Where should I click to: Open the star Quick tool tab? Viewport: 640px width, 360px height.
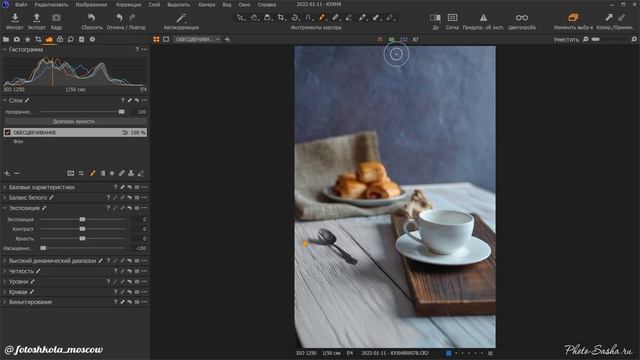point(27,40)
